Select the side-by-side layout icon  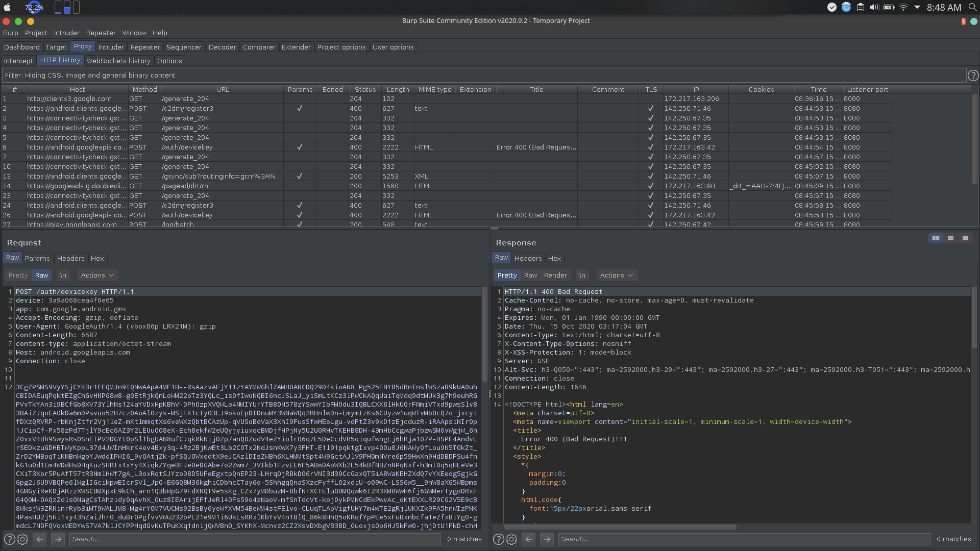pos(936,238)
